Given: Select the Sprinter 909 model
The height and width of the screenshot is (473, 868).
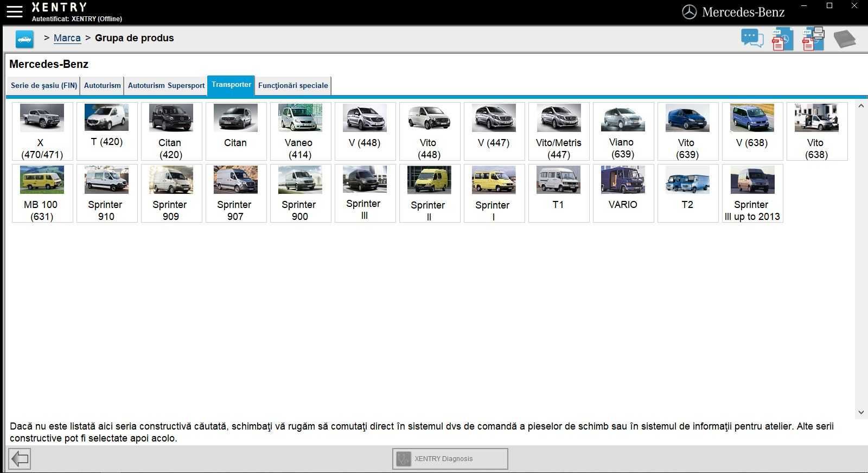Looking at the screenshot, I should click(171, 193).
